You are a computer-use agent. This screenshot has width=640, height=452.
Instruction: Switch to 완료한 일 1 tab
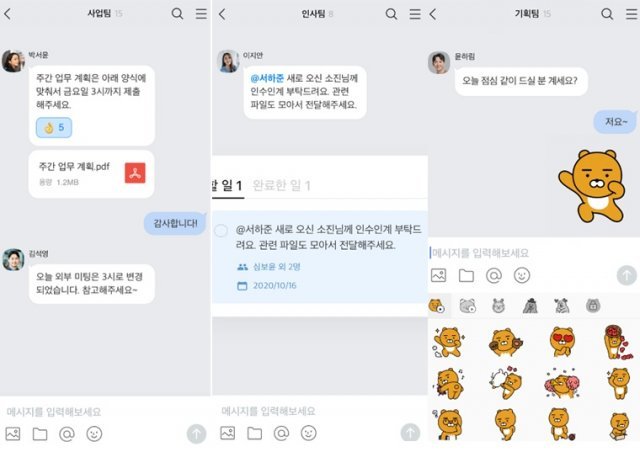(x=282, y=185)
